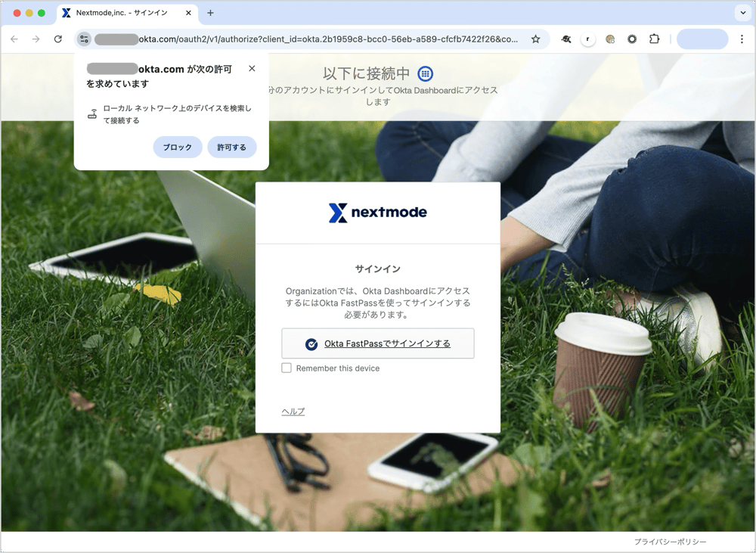756x553 pixels.
Task: Click the macOS green fullscreen button
Action: (x=42, y=13)
